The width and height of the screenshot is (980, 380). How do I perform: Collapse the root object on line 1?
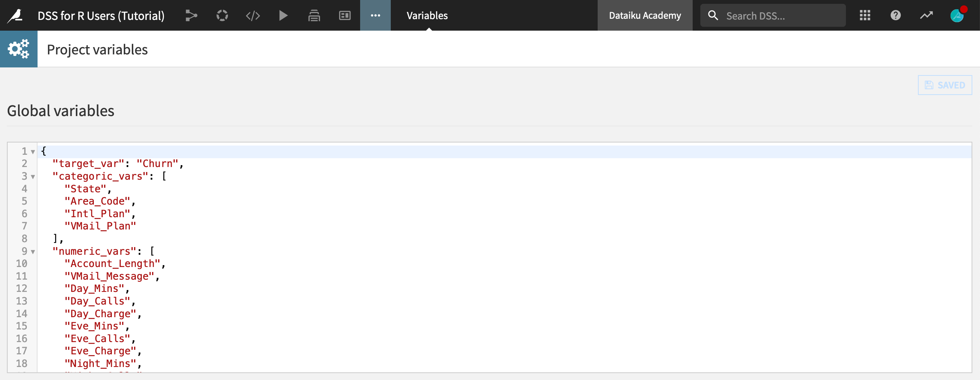tap(33, 152)
